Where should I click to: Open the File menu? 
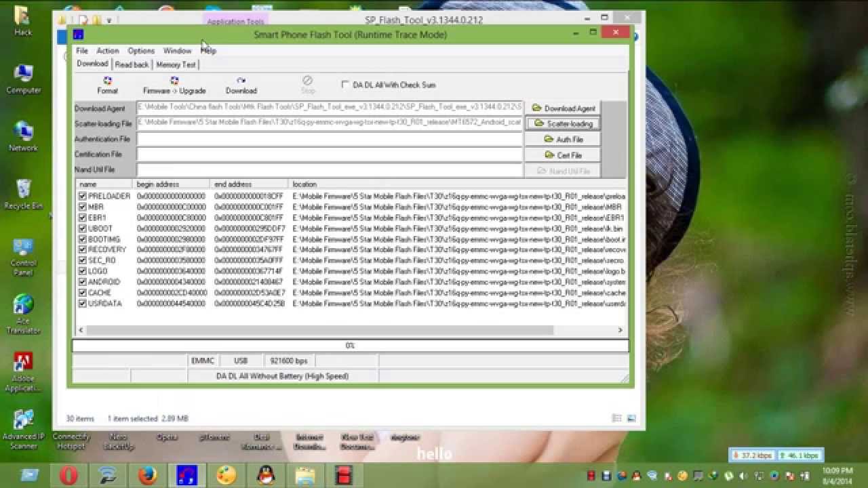point(81,51)
